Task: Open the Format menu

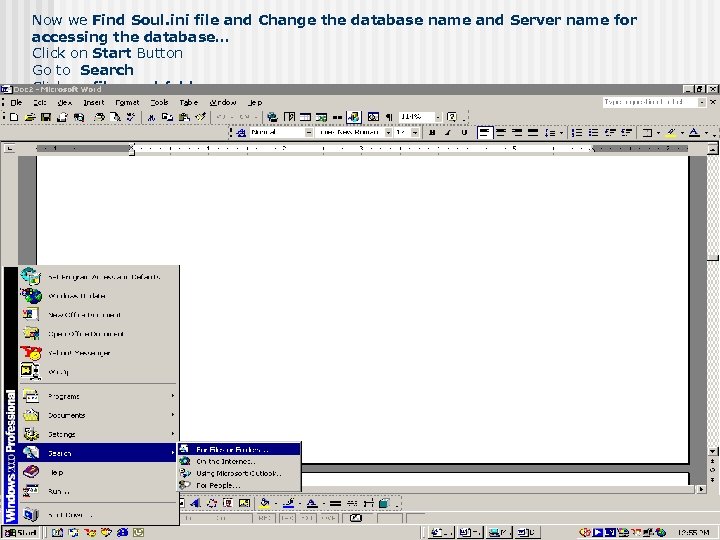Action: pos(127,102)
